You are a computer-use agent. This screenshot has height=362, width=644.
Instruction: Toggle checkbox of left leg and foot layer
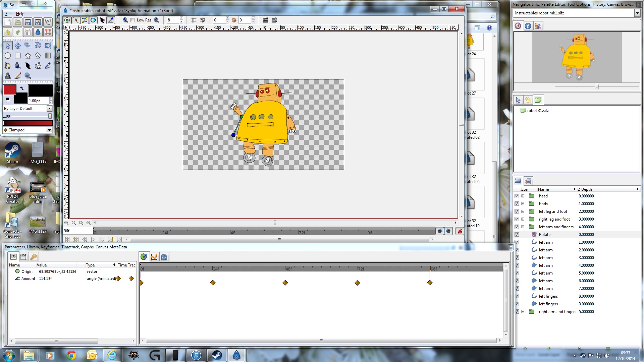pyautogui.click(x=517, y=212)
